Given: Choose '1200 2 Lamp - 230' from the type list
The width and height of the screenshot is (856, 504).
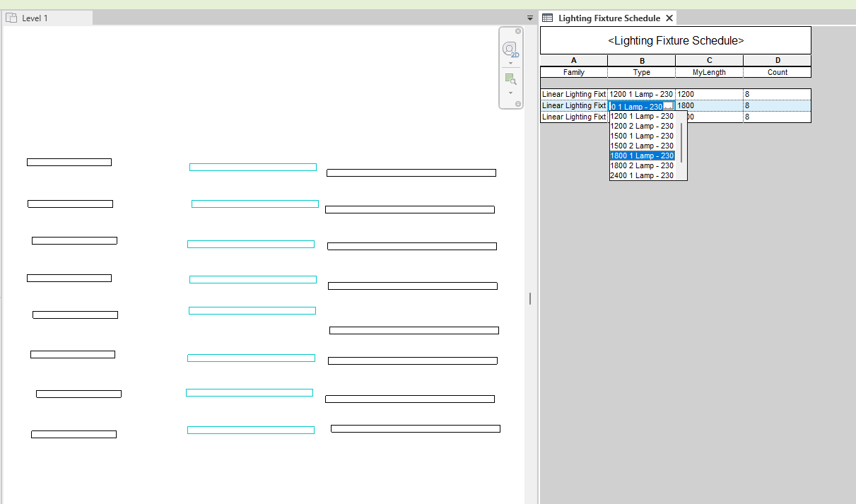Looking at the screenshot, I should [642, 126].
